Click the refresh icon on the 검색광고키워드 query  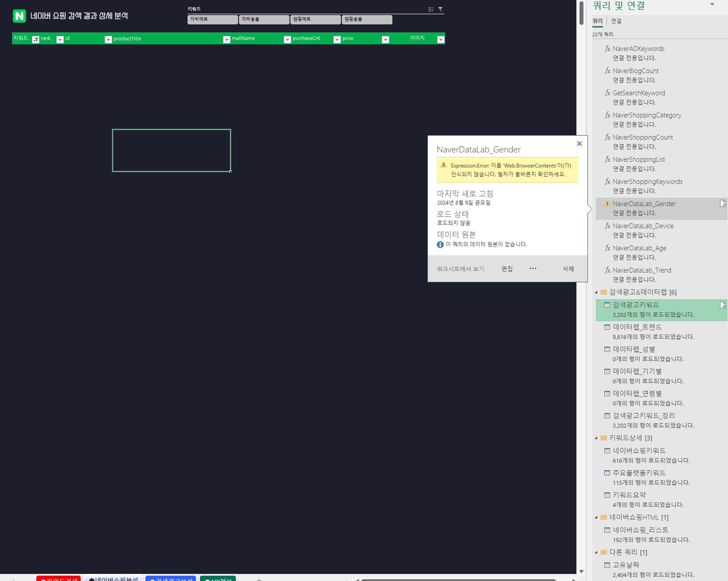tap(723, 305)
